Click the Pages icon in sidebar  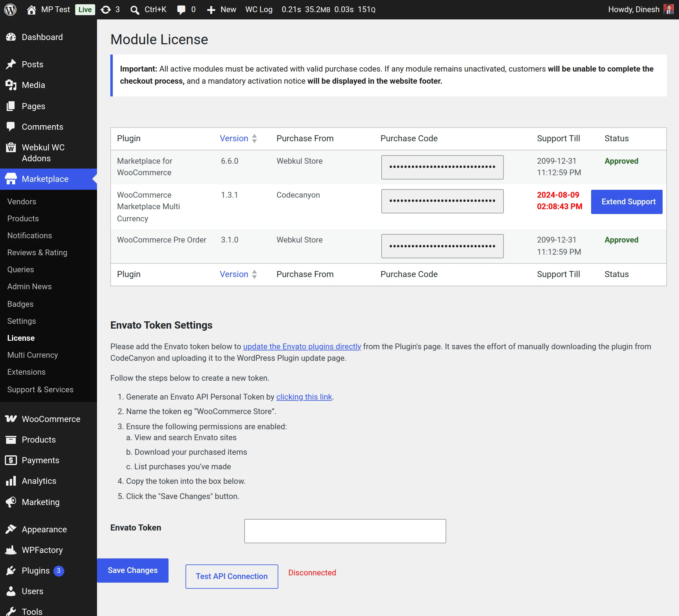click(11, 106)
